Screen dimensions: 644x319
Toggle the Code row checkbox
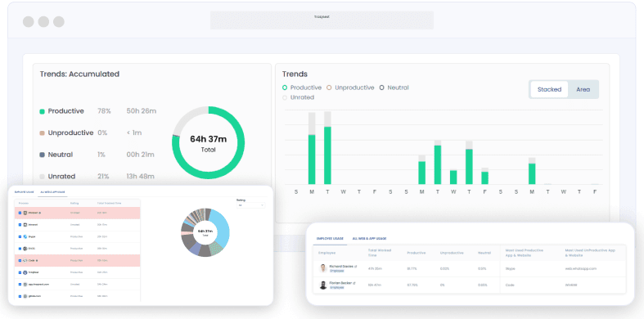[x=20, y=260]
